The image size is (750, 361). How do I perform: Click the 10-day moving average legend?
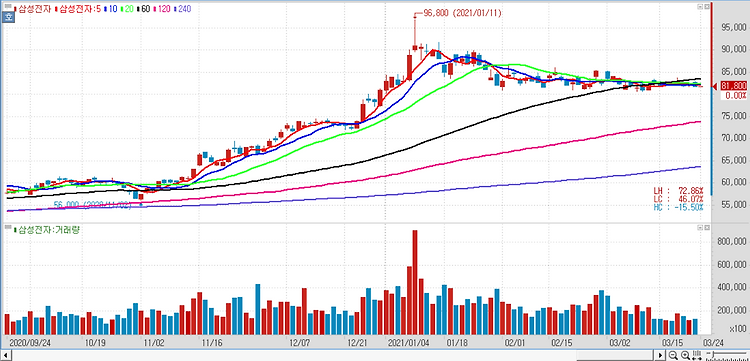110,9
